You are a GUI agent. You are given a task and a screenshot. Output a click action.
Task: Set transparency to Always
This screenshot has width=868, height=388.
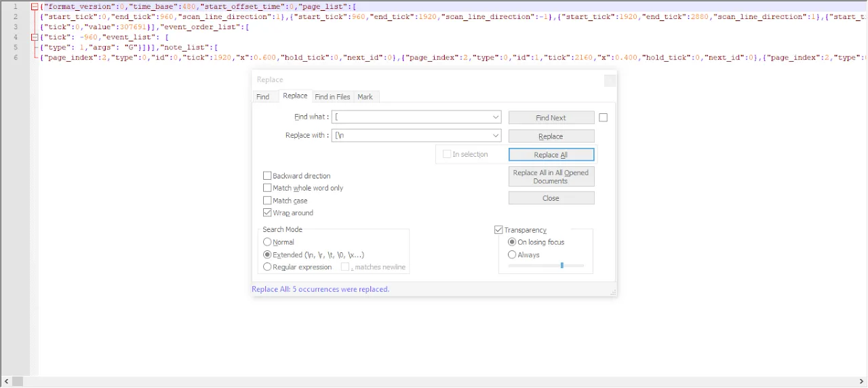(512, 255)
